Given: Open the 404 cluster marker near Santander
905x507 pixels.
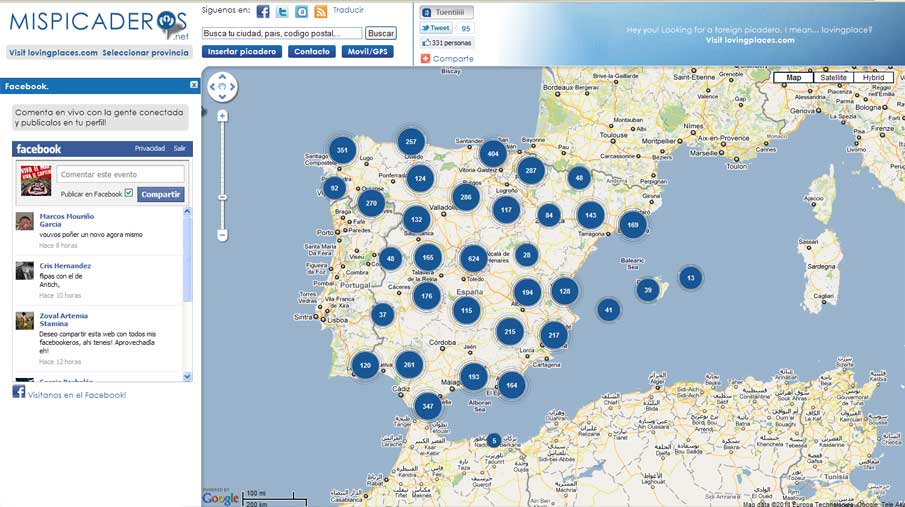Looking at the screenshot, I should click(x=493, y=154).
